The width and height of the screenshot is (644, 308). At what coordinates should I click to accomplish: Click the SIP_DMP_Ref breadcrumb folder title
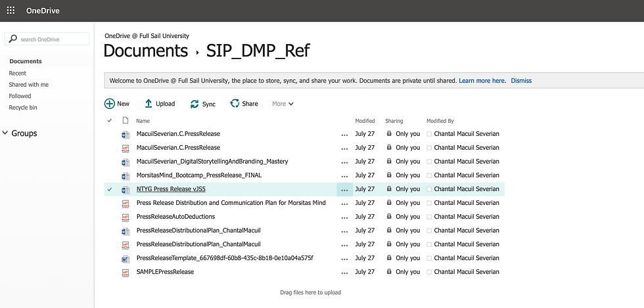(x=258, y=51)
